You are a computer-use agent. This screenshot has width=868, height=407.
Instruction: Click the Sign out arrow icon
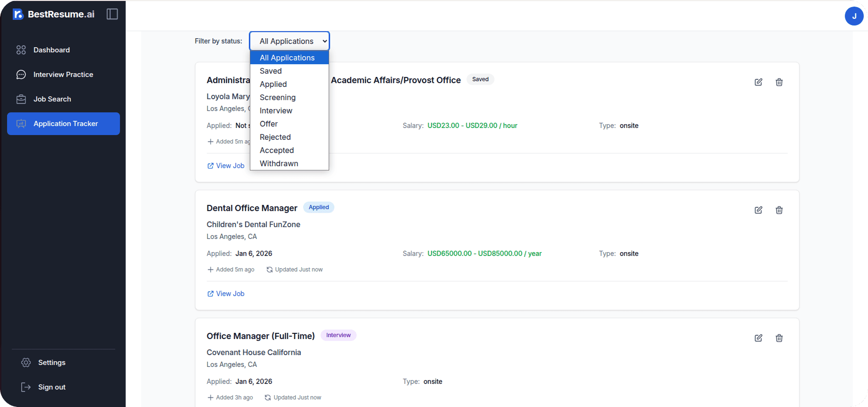pos(26,387)
